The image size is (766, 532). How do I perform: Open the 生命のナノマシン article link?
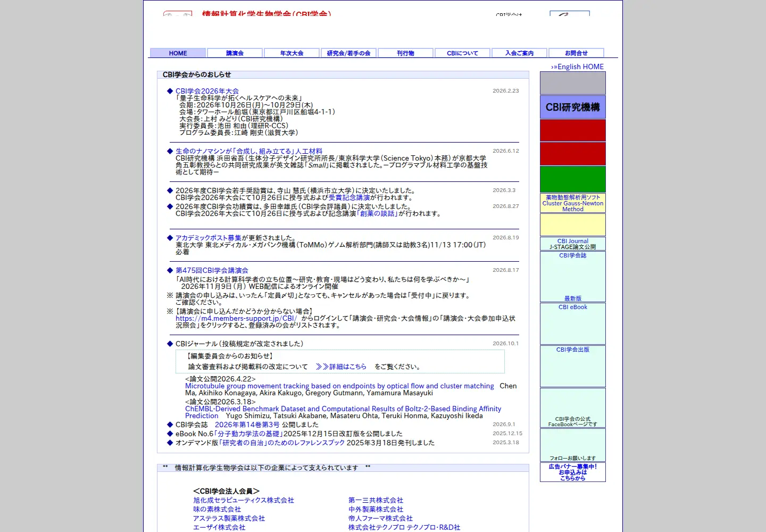pos(249,151)
